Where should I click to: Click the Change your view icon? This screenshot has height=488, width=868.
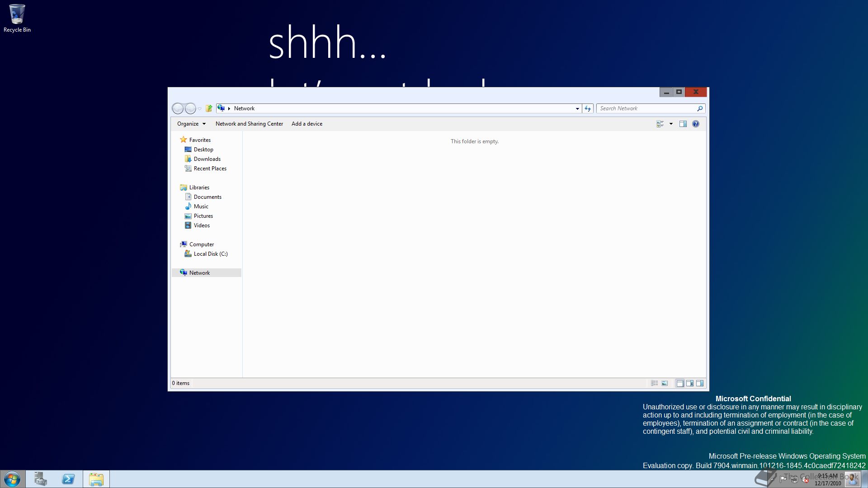[x=660, y=124]
